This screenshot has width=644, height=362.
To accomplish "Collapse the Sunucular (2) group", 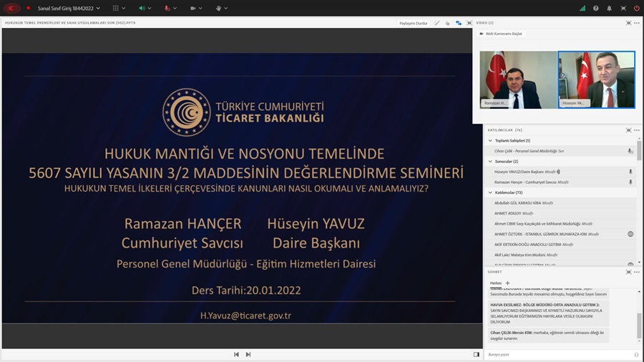I will point(490,161).
